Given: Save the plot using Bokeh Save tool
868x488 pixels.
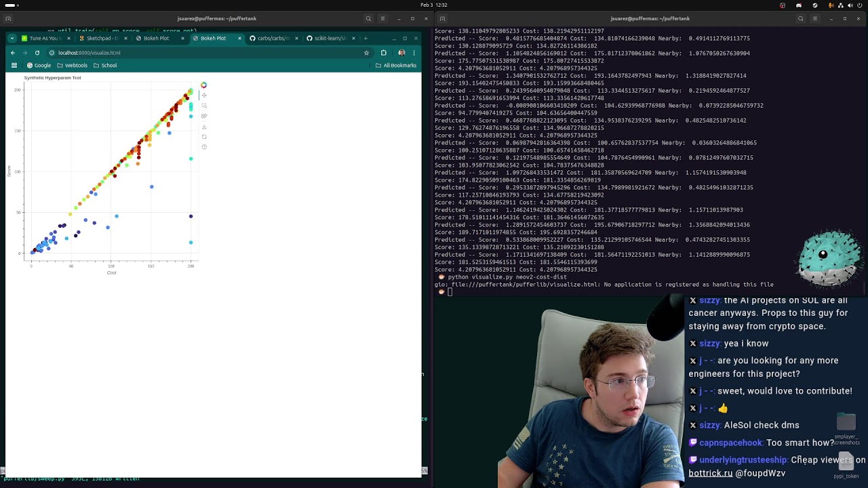Looking at the screenshot, I should tap(204, 127).
